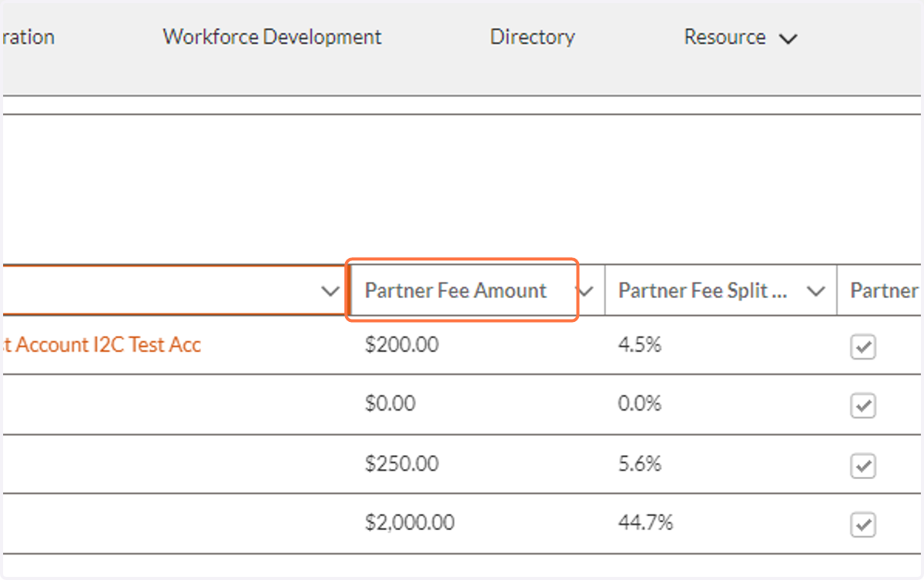Select the $200.00 fee amount cell

click(x=402, y=345)
